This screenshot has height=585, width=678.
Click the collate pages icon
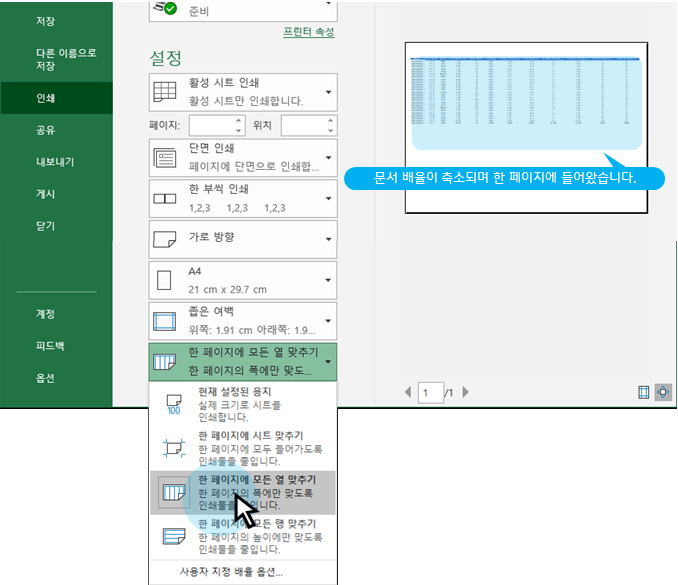(165, 199)
